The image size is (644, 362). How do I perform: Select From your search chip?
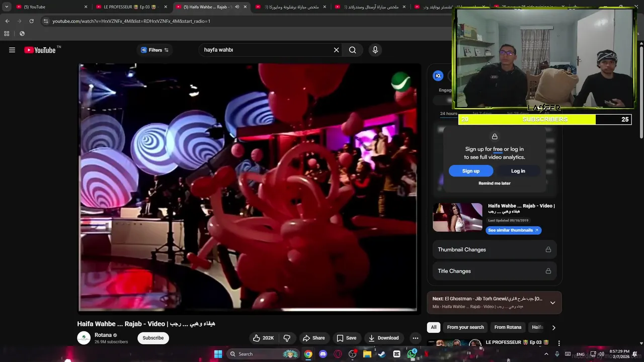465,327
